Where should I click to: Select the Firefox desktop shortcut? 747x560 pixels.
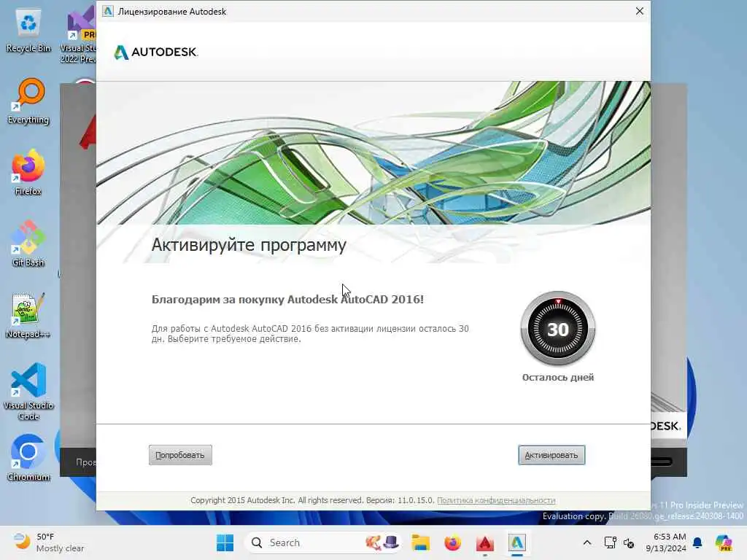point(28,173)
